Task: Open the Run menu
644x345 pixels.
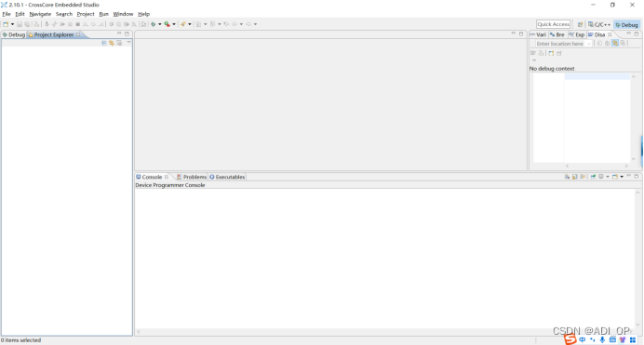Action: click(x=103, y=14)
